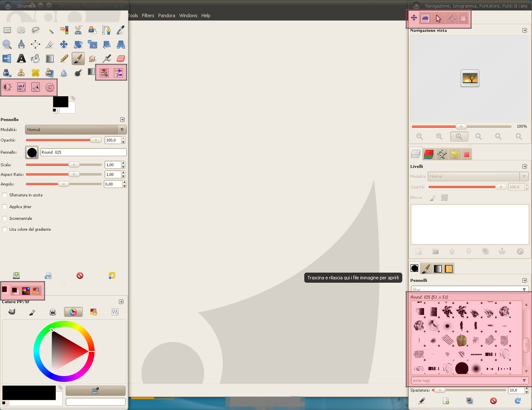This screenshot has width=532, height=410.
Task: Select the Eraser tool
Action: click(120, 58)
